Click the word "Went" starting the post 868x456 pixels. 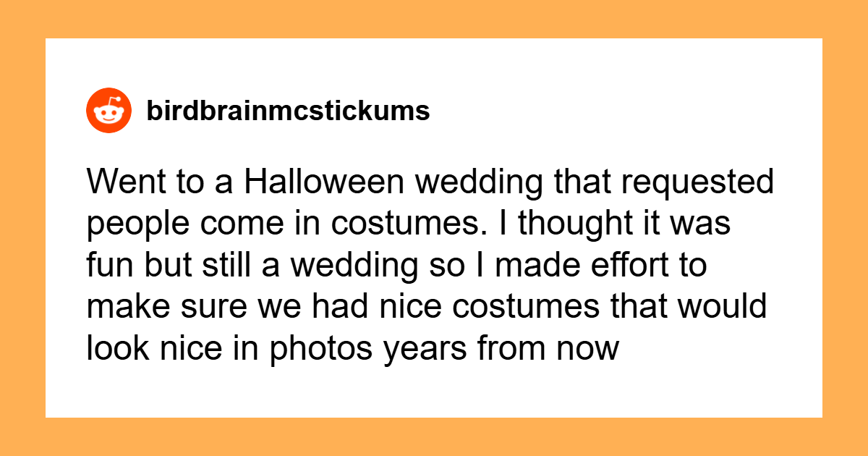(119, 183)
